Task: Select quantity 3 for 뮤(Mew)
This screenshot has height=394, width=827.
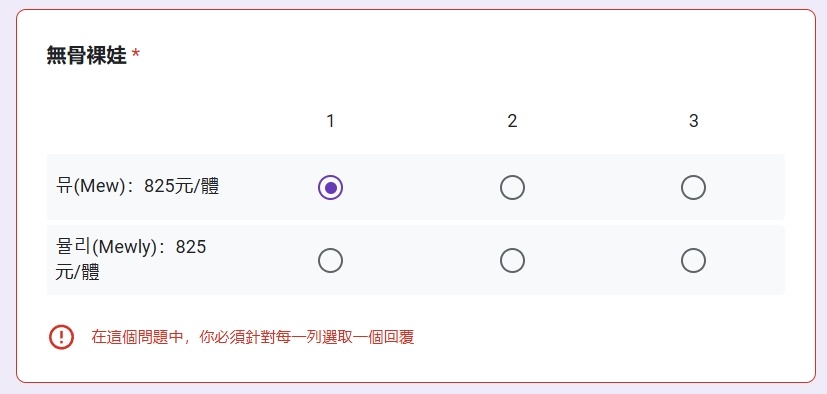Action: (x=693, y=188)
